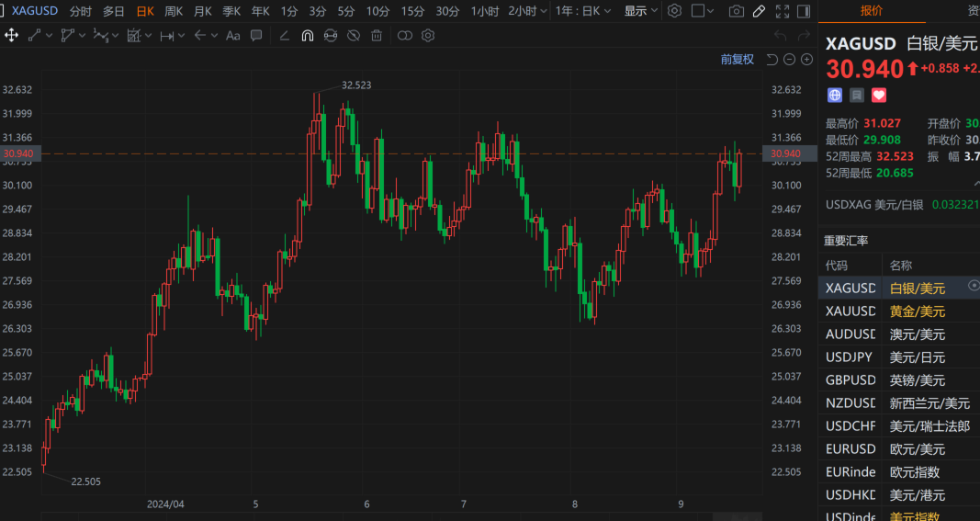Delete drawings with the trash icon

pyautogui.click(x=377, y=36)
